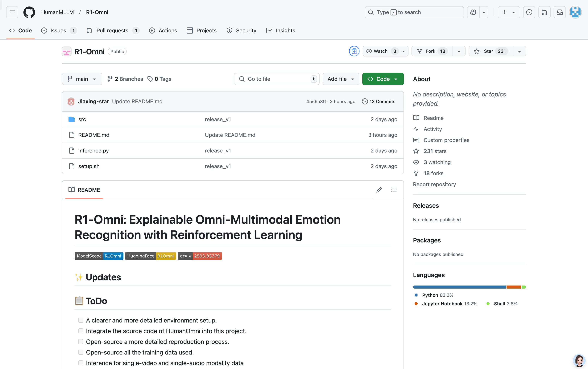Click the Jupyter Notebook orange language segment
Screen dimensions: 588x369
click(x=514, y=287)
